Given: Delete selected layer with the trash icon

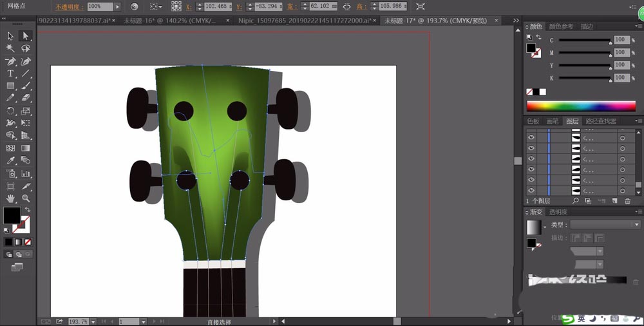Looking at the screenshot, I should (627, 201).
